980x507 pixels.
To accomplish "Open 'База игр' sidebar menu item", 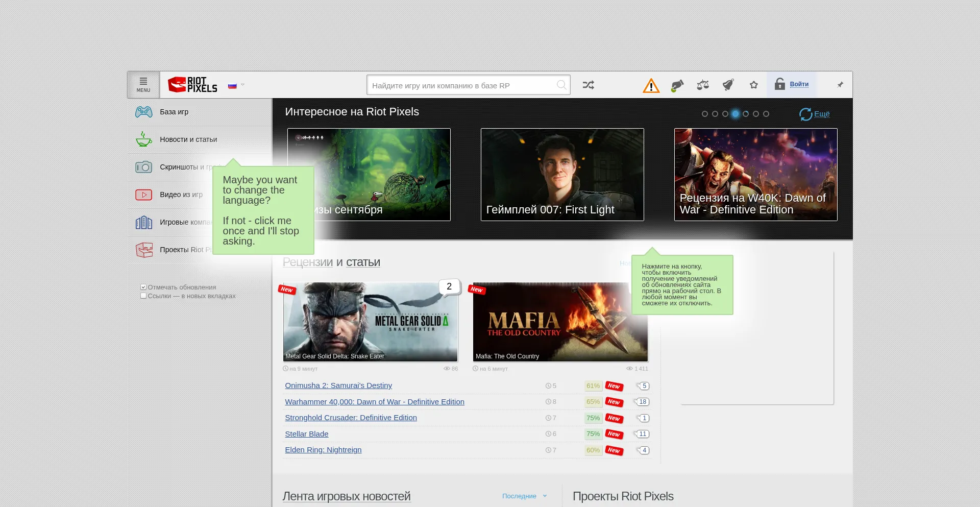I will pos(174,112).
